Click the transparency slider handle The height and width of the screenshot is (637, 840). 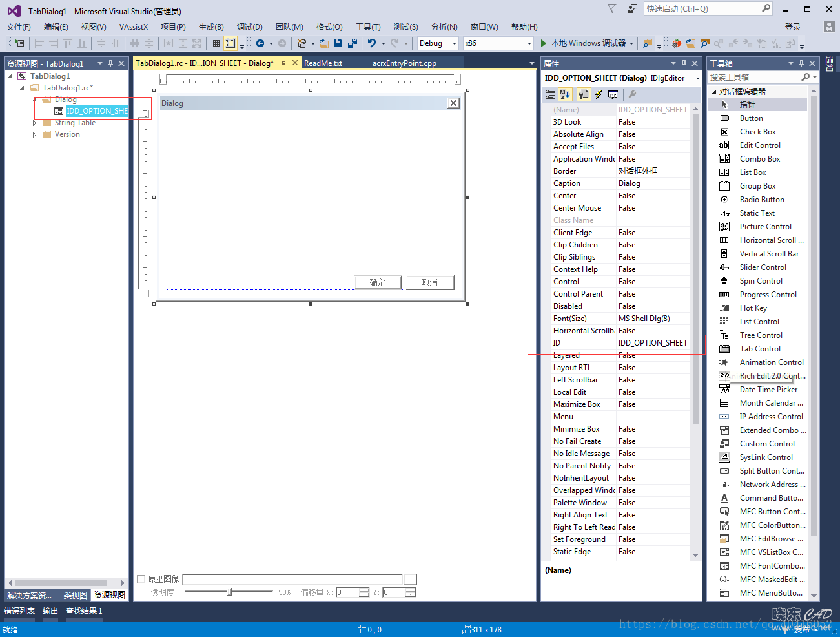[230, 592]
